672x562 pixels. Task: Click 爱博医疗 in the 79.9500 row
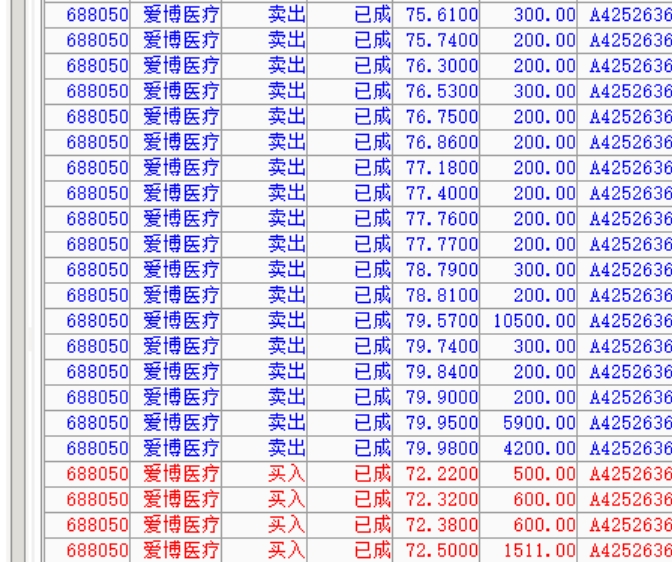pos(181,423)
